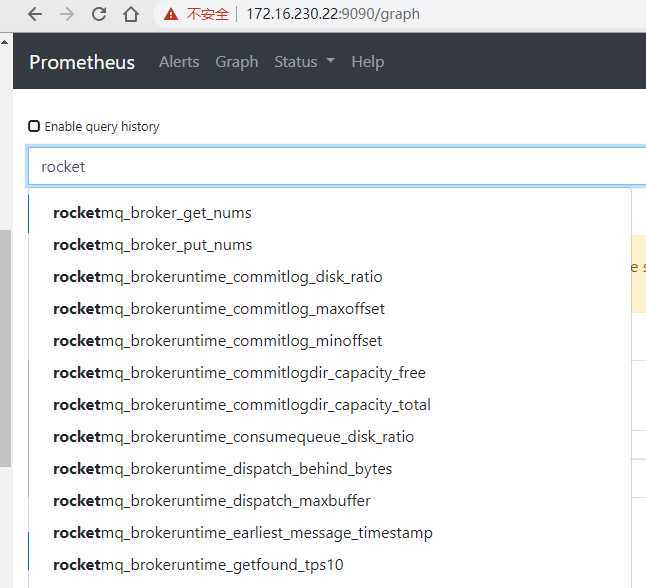Select rocketmq_brokeruntime_consumequeue_disk_ratio suggestion
Screen dimensions: 646x588
pyautogui.click(x=330, y=437)
